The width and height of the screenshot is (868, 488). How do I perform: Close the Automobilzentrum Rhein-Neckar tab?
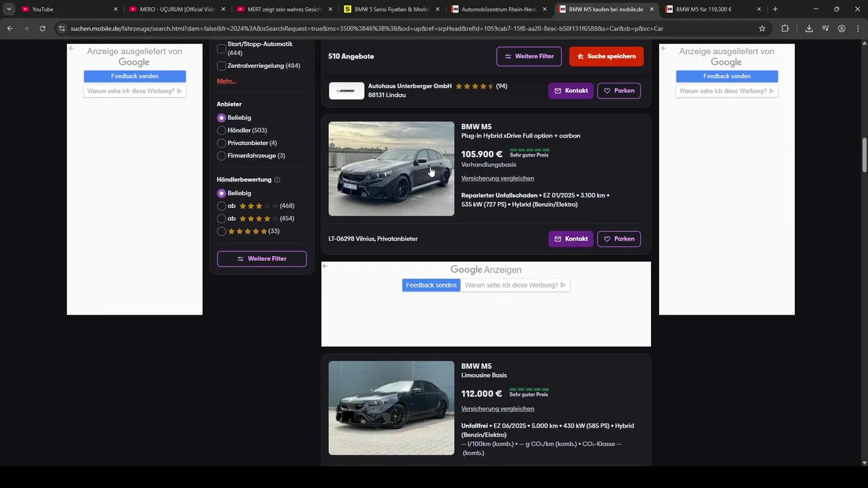pyautogui.click(x=545, y=9)
